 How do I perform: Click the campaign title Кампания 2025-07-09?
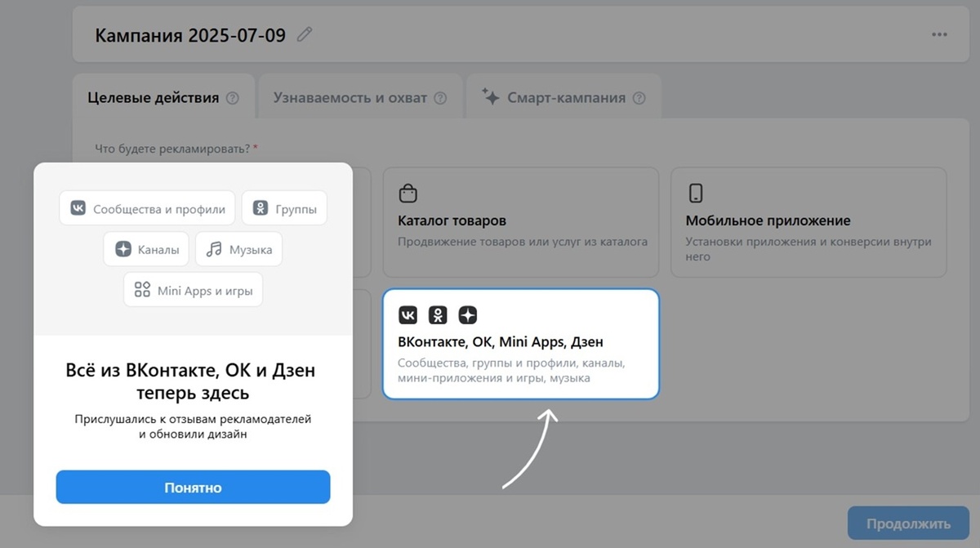coord(190,35)
